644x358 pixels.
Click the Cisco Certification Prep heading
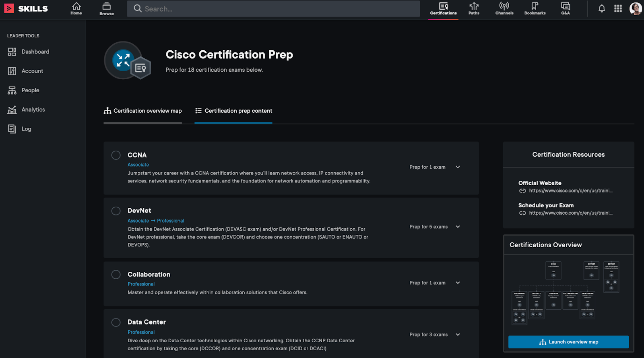pos(229,55)
